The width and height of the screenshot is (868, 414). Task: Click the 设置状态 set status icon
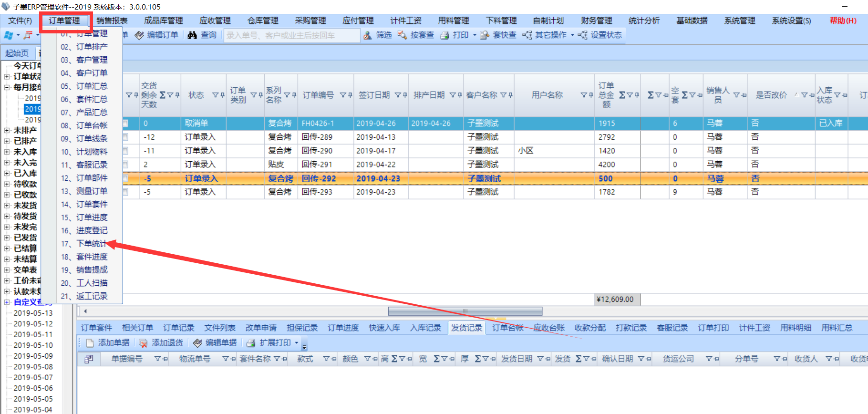tap(583, 35)
